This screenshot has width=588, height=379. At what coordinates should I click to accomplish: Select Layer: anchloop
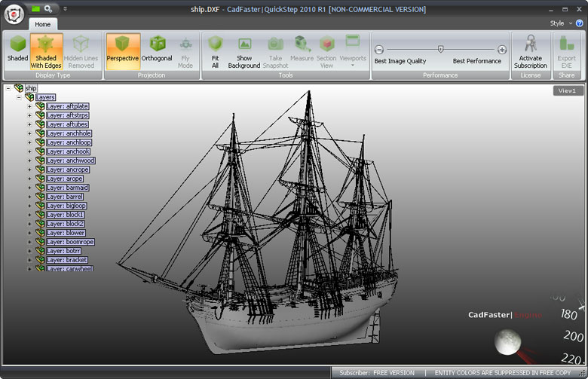point(69,142)
